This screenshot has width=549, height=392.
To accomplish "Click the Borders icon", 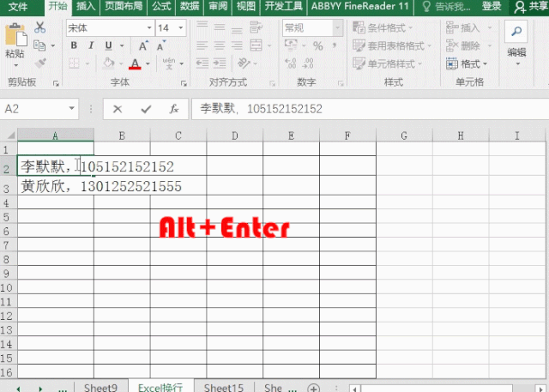I will coord(74,63).
